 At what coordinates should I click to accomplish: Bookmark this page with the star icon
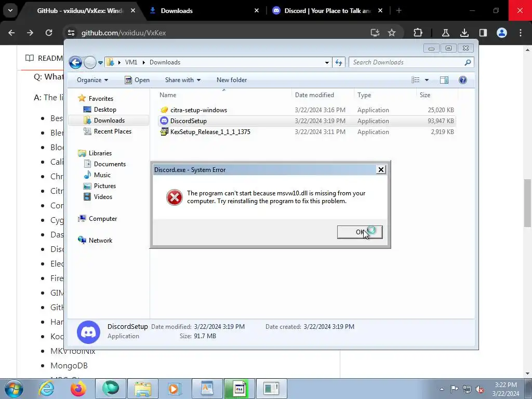[392, 33]
